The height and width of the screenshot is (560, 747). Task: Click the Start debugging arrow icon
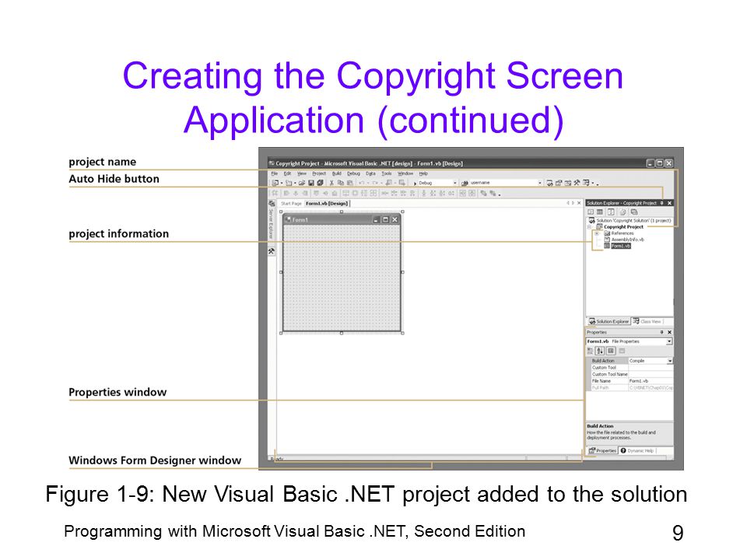pos(415,184)
